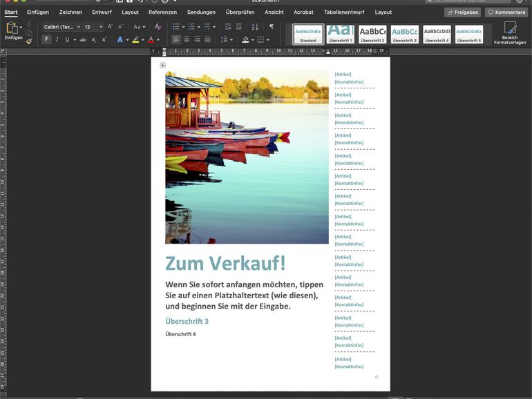Image resolution: width=532 pixels, height=399 pixels.
Task: Expand bullet list style arrow
Action: 183,27
